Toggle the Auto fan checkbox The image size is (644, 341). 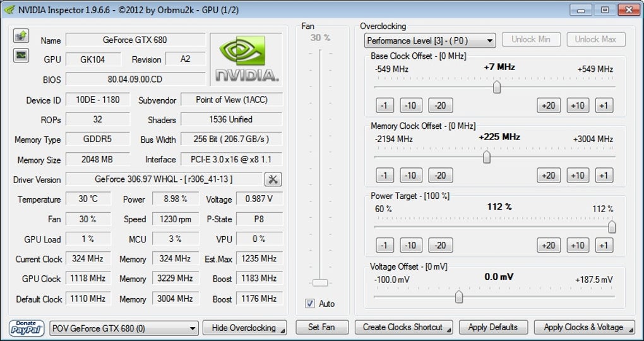point(310,304)
